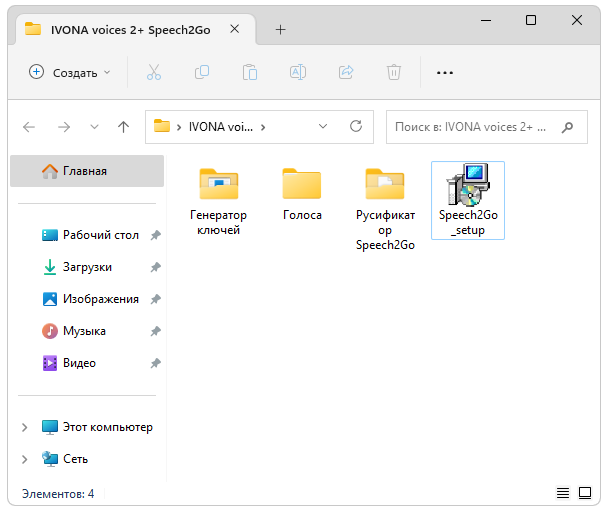606x510 pixels.
Task: Maximize the Explorer window
Action: [531, 20]
